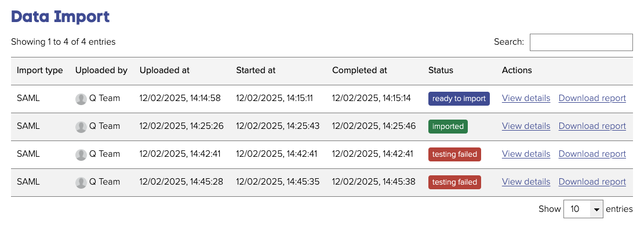Sort by Uploaded at column header
The image size is (644, 227).
pyautogui.click(x=165, y=70)
